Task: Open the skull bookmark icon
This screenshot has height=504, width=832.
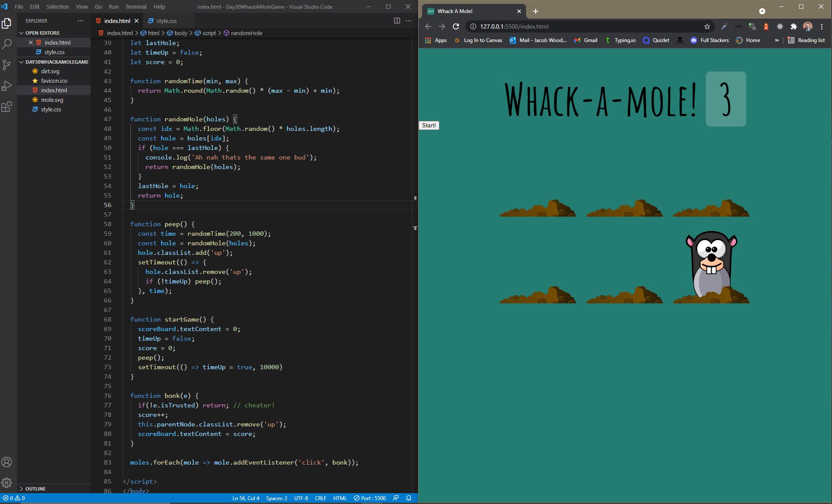Action: [680, 40]
